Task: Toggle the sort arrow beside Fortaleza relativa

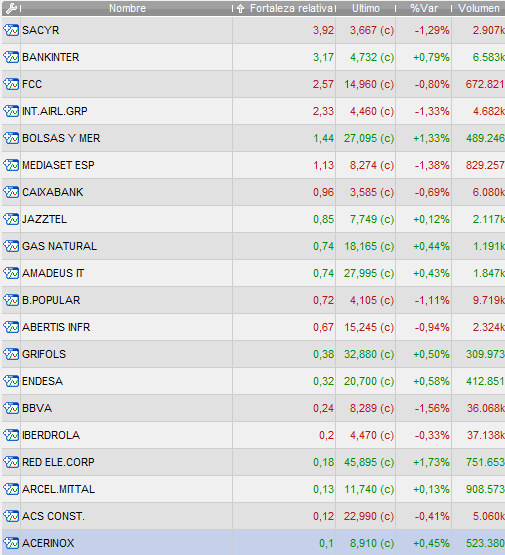Action: pyautogui.click(x=241, y=8)
